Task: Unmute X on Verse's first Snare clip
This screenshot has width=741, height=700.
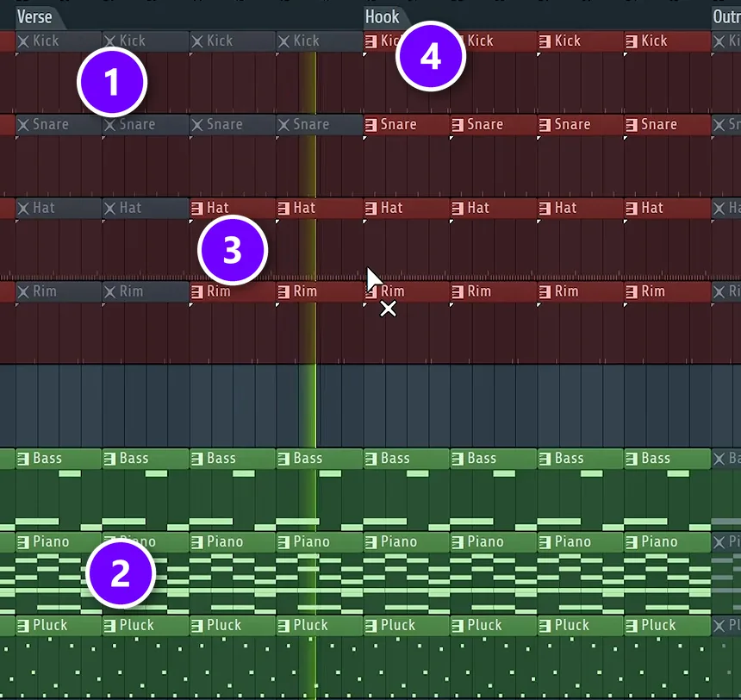Action: (23, 125)
